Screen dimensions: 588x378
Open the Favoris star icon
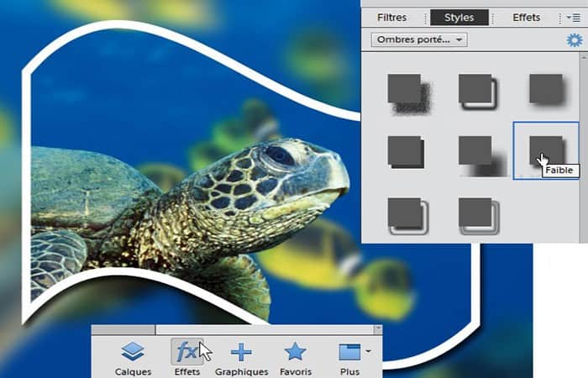pyautogui.click(x=295, y=352)
